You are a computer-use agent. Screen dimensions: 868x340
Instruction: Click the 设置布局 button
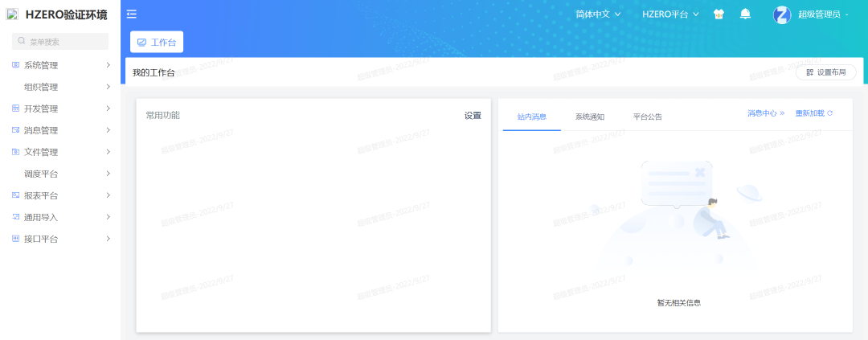click(x=825, y=72)
